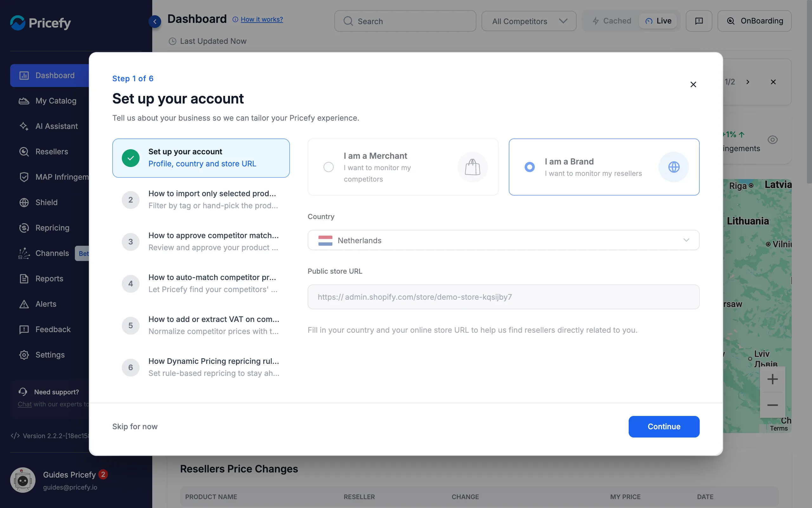Open step 6 How Dynamic Pricing repricing rules
Viewport: 812px width, 508px height.
(x=201, y=367)
